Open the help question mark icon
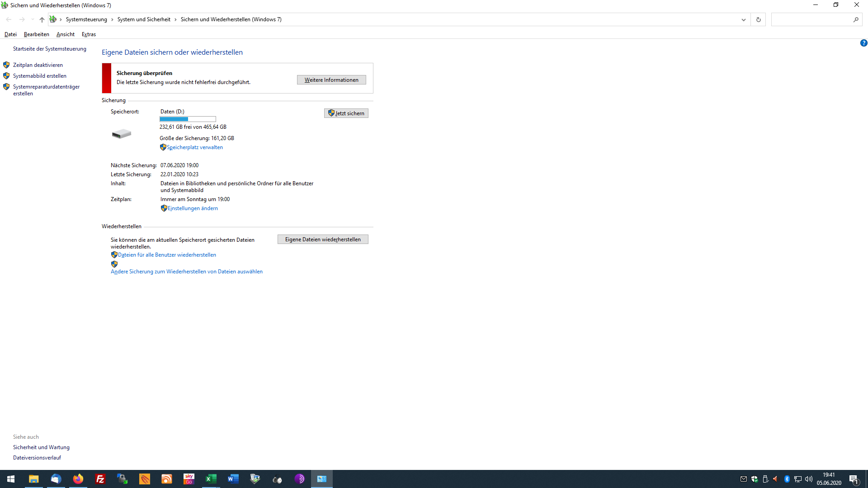This screenshot has width=868, height=488. pyautogui.click(x=863, y=43)
